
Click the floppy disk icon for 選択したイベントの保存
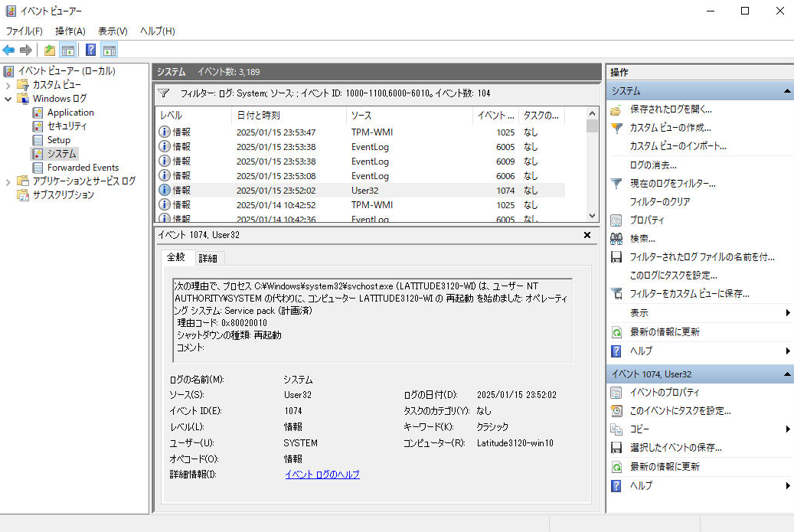616,448
